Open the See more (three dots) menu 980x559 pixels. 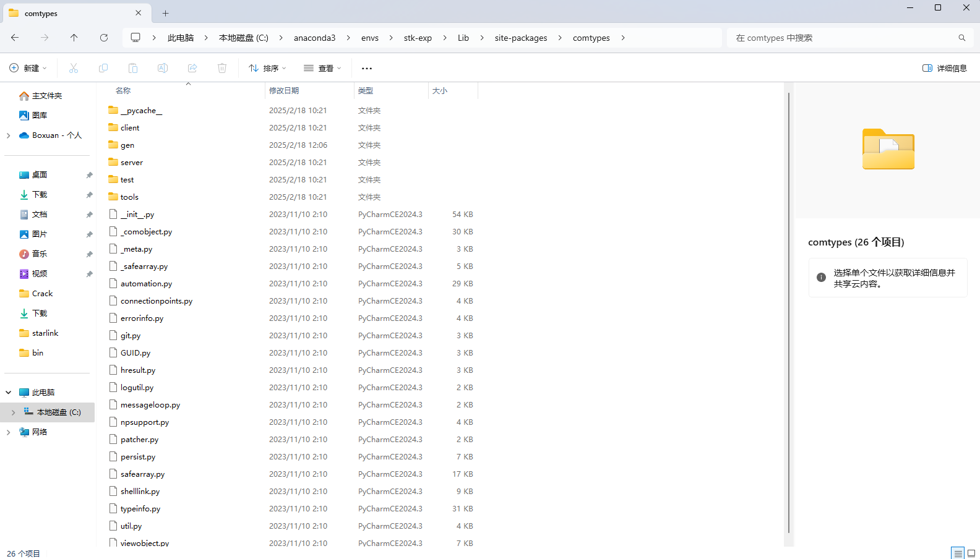tap(367, 68)
